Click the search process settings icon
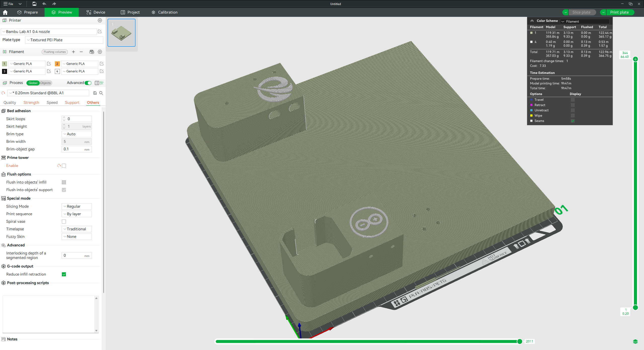 click(x=101, y=93)
